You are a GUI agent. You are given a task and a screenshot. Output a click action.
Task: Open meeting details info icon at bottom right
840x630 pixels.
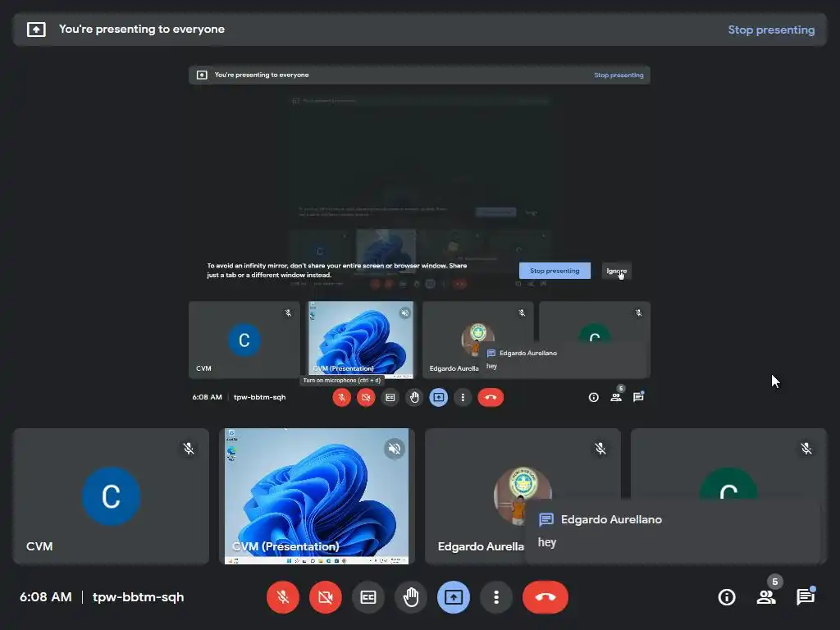pyautogui.click(x=727, y=597)
